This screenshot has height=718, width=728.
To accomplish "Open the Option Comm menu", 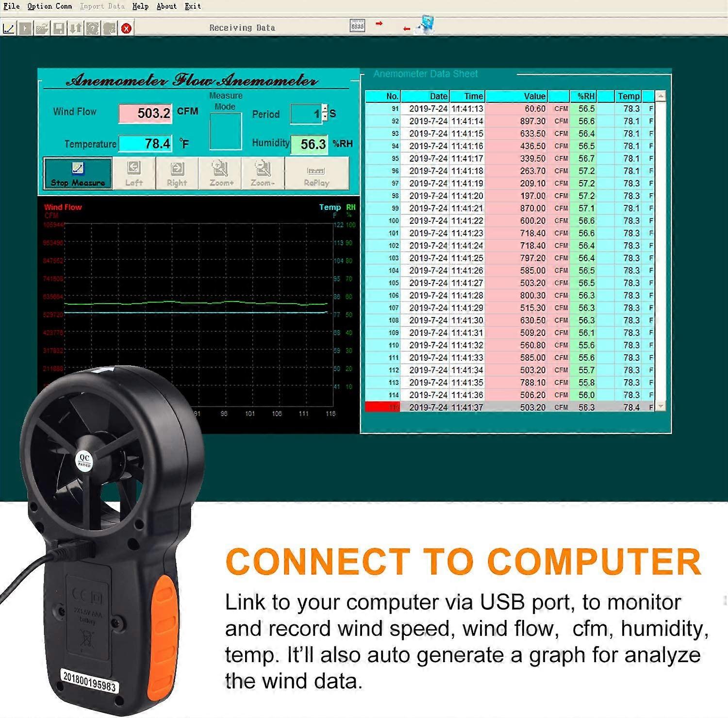I will pyautogui.click(x=50, y=6).
